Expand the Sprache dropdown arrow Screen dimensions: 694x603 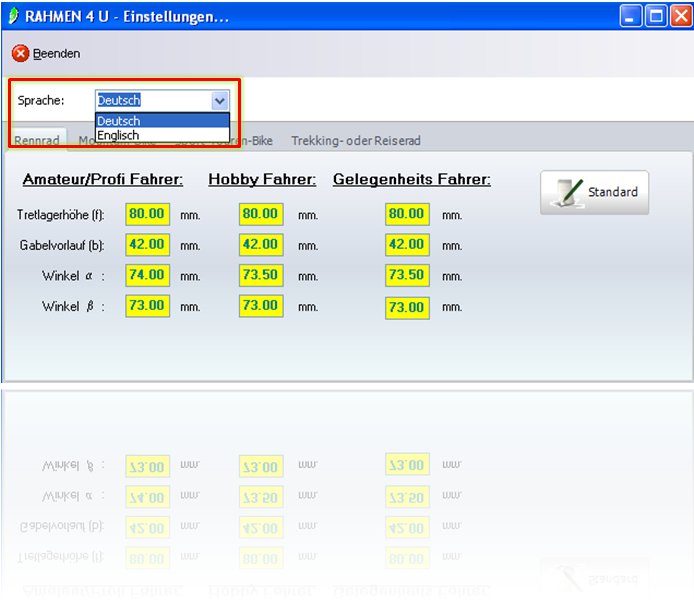point(220,101)
